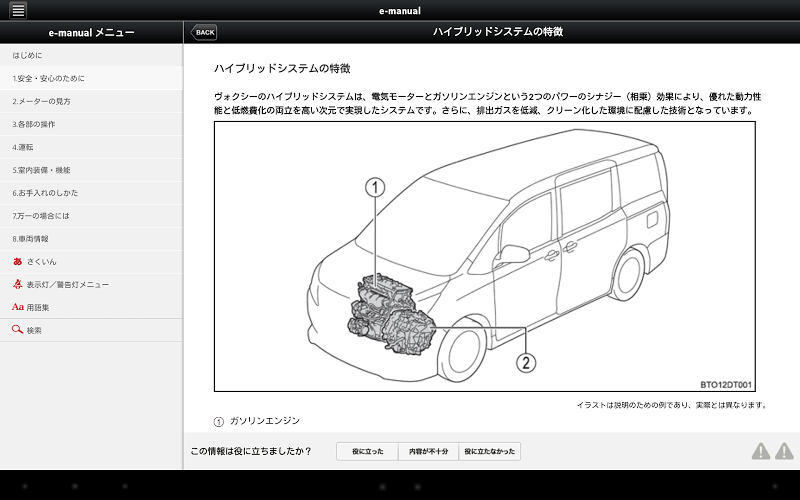800x500 pixels.
Task: Click callout number 2 on the diagram
Action: pyautogui.click(x=526, y=363)
